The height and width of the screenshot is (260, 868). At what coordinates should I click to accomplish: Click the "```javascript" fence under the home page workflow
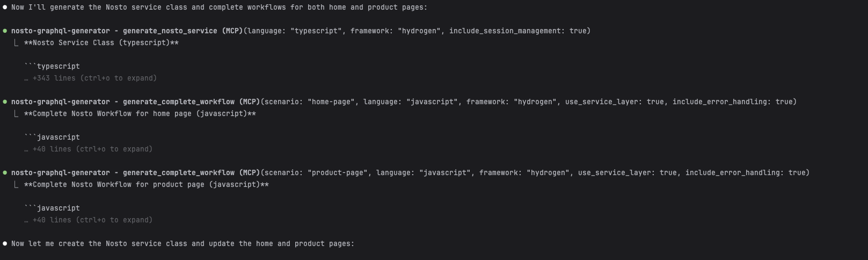pos(52,138)
